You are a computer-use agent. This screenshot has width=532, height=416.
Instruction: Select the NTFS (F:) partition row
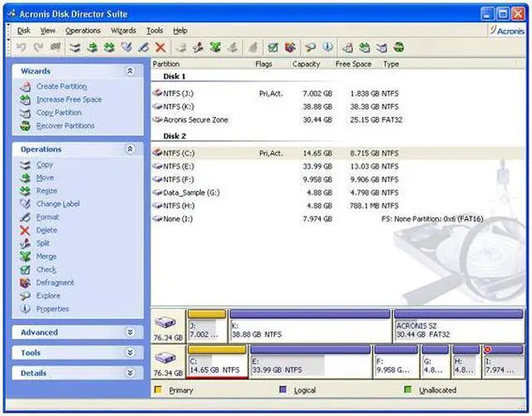(x=338, y=179)
